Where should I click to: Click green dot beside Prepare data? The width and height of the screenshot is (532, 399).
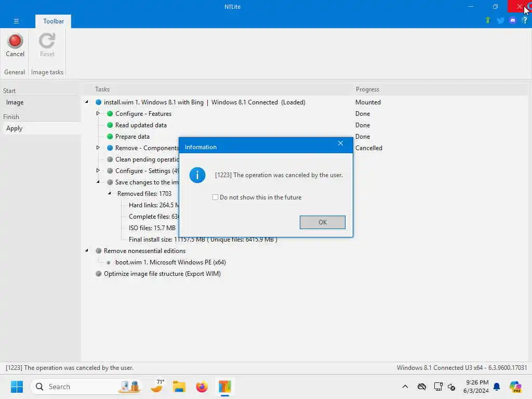pos(110,137)
